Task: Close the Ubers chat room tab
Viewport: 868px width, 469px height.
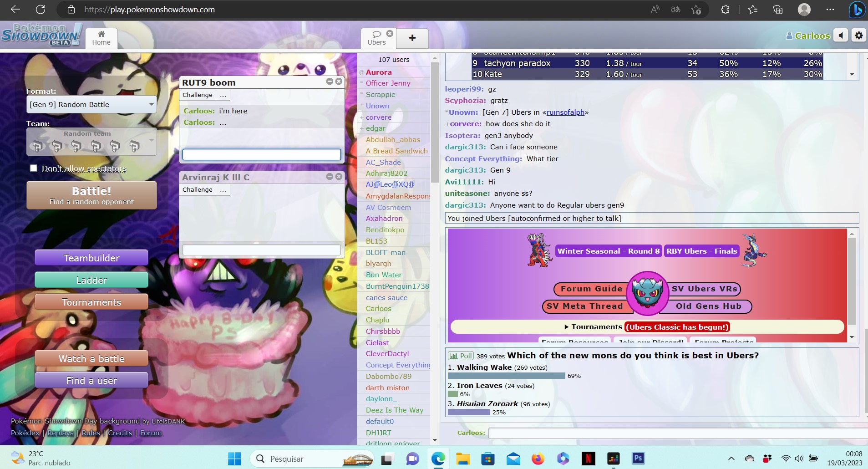Action: 390,33
